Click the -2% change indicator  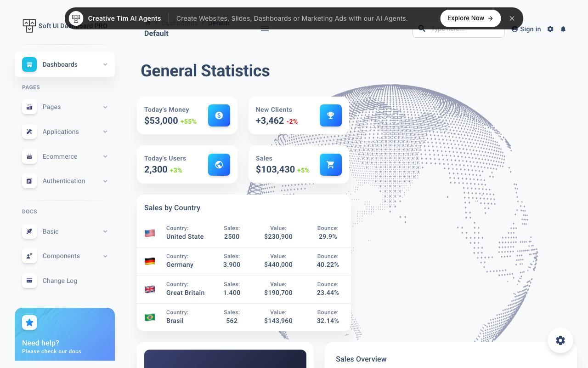(292, 121)
